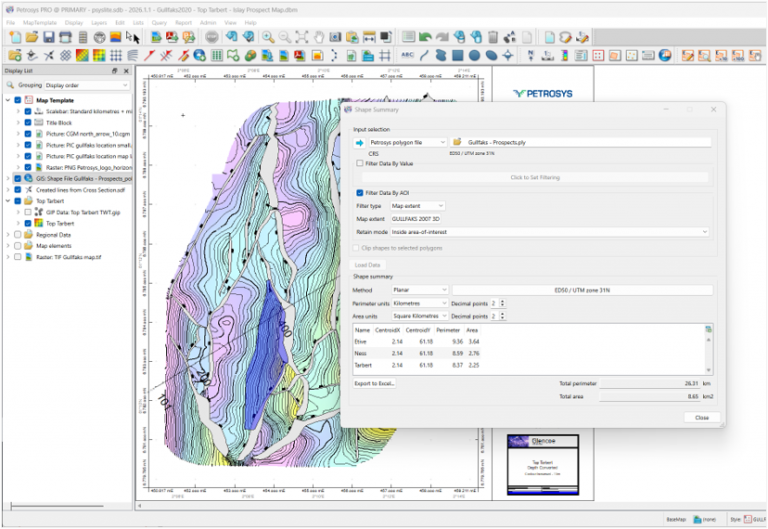
Task: Click the Save map icon in toolbar
Action: tap(49, 37)
